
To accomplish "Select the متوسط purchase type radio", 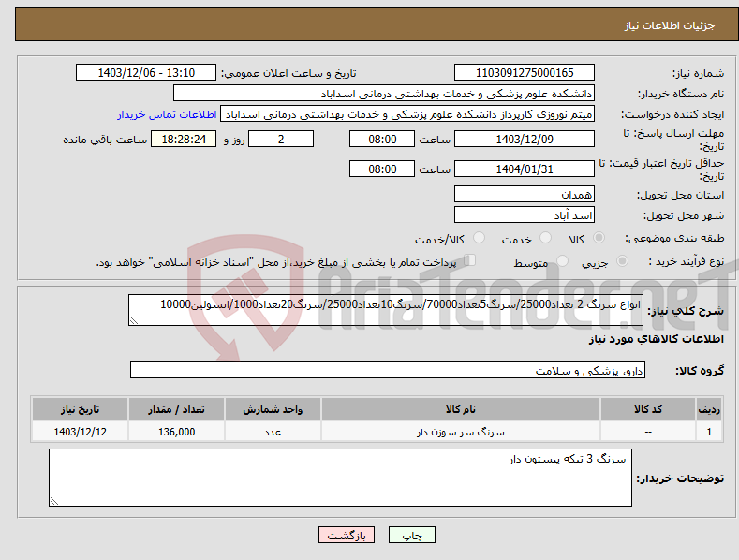I will tap(562, 260).
